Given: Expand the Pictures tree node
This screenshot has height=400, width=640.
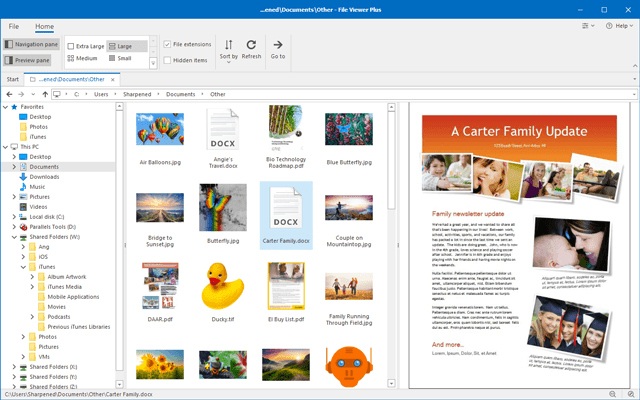Looking at the screenshot, I should [14, 197].
